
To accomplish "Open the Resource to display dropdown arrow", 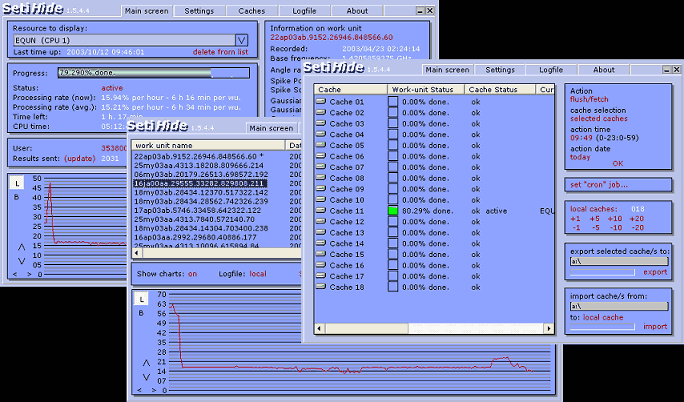I will 242,40.
